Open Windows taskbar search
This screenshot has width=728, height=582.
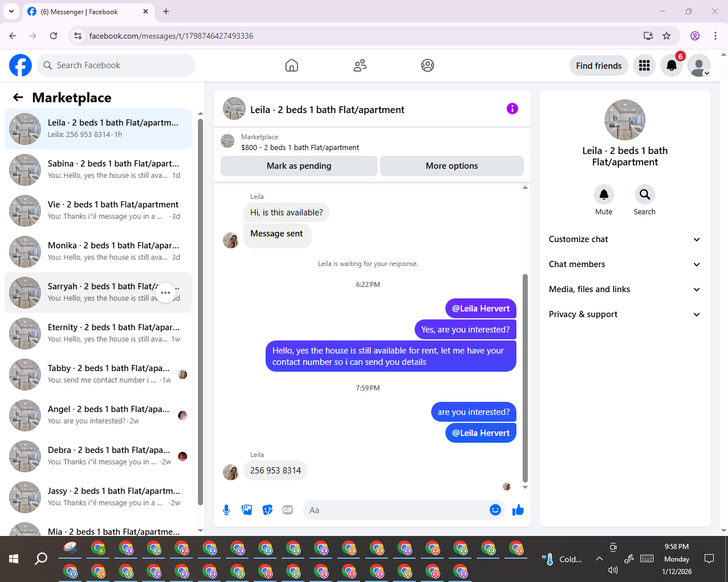(41, 559)
